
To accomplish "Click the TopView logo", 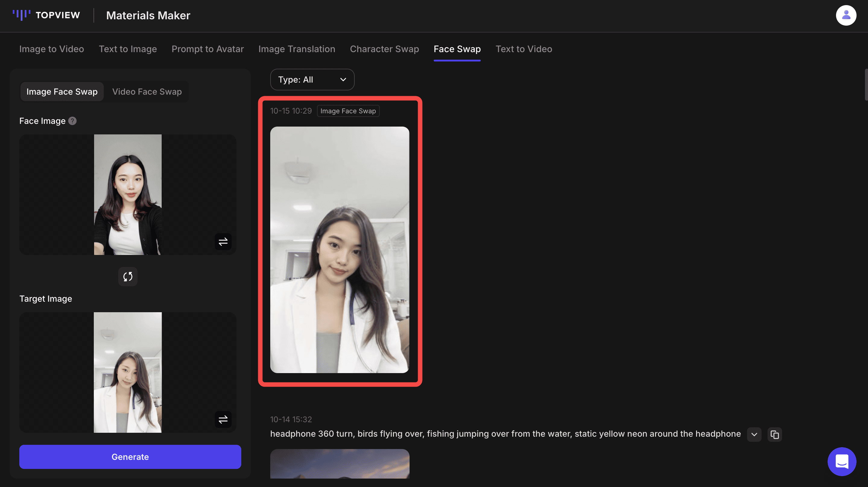I will tap(46, 15).
